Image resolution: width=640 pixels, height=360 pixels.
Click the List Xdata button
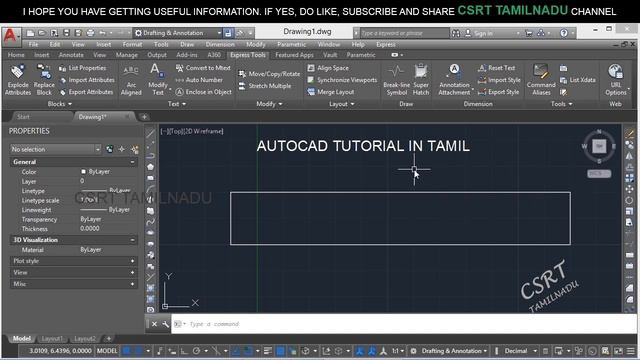578,80
